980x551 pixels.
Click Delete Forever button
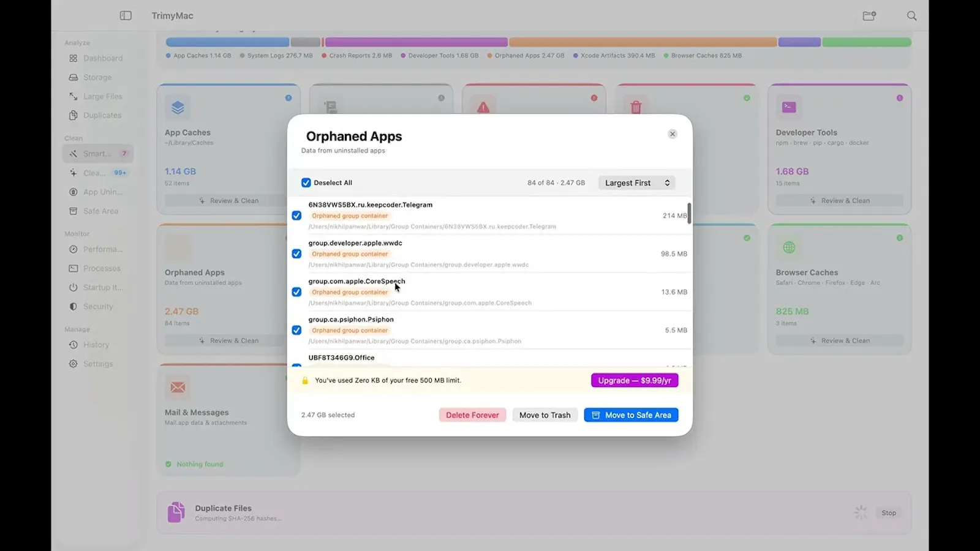pyautogui.click(x=472, y=415)
